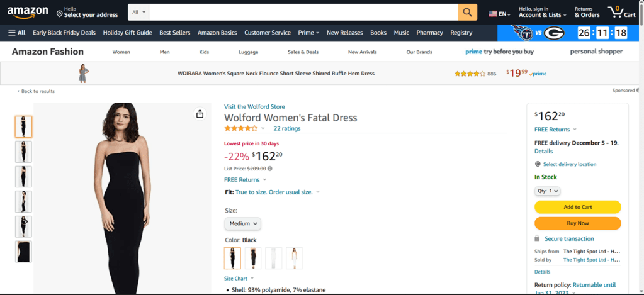This screenshot has height=295, width=644.
Task: Expand the search category All dropdown
Action: click(x=138, y=13)
